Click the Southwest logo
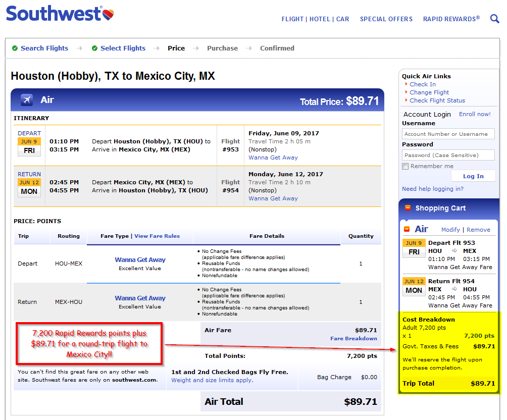The height and width of the screenshot is (420, 507). 60,14
